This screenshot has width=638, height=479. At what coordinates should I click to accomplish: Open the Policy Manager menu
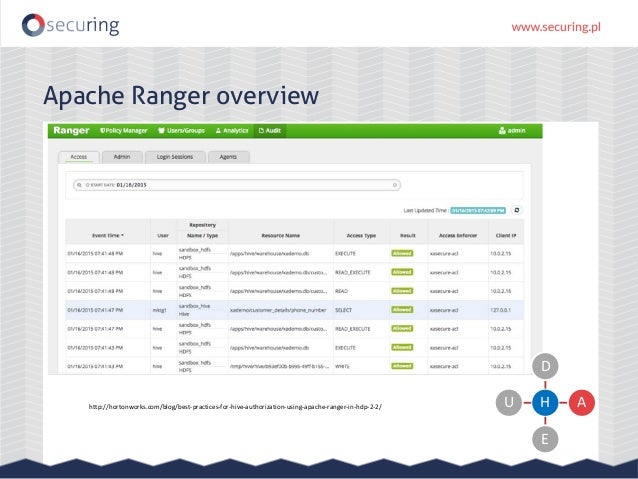(124, 131)
